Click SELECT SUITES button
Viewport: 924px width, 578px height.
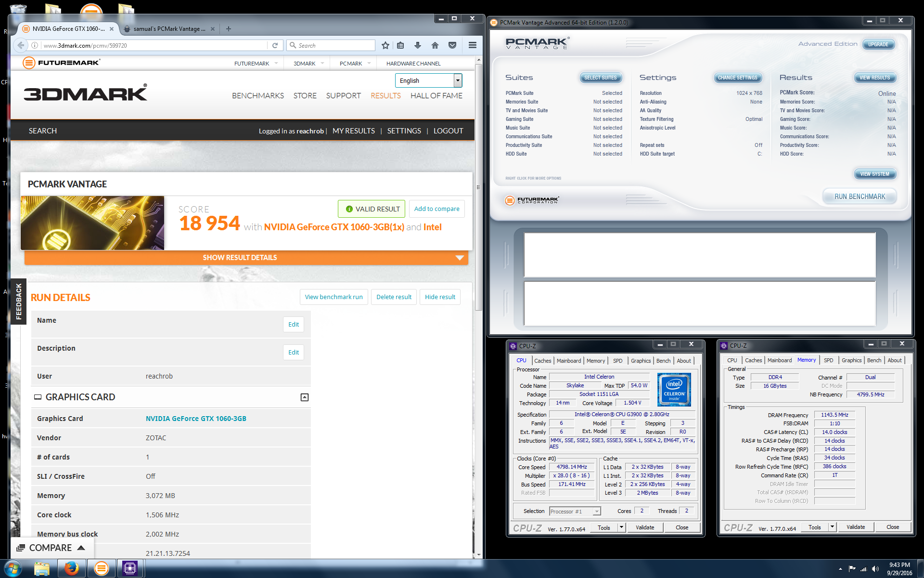600,78
